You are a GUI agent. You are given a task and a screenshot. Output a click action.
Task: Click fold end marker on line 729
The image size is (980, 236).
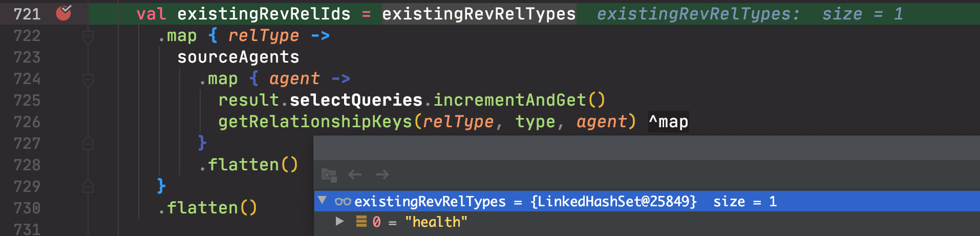pyautogui.click(x=88, y=187)
